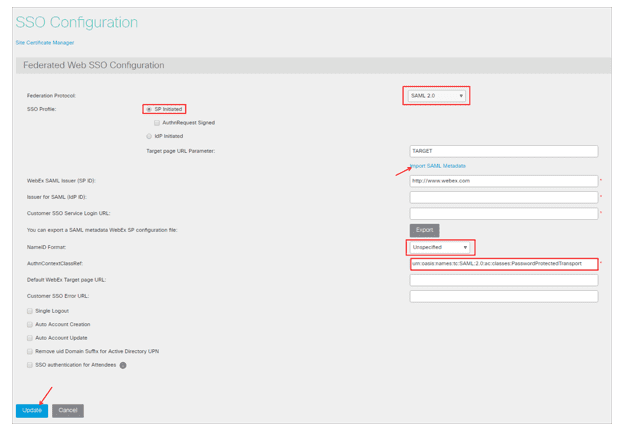The image size is (623, 435).
Task: Enable the Single Logout checkbox
Action: tap(30, 311)
